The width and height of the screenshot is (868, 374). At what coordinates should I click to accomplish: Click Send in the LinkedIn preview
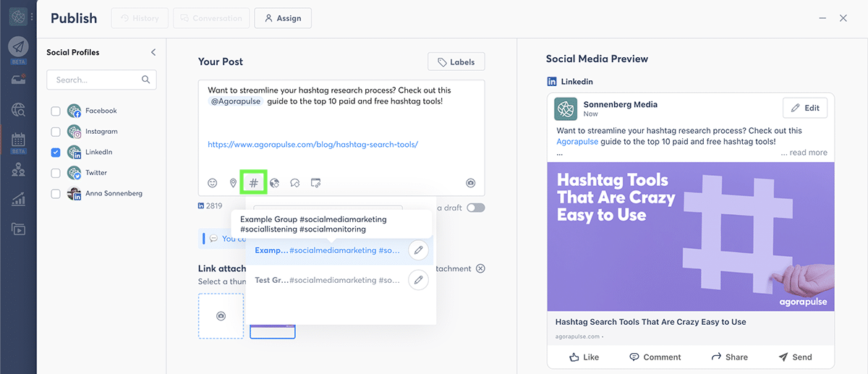795,357
